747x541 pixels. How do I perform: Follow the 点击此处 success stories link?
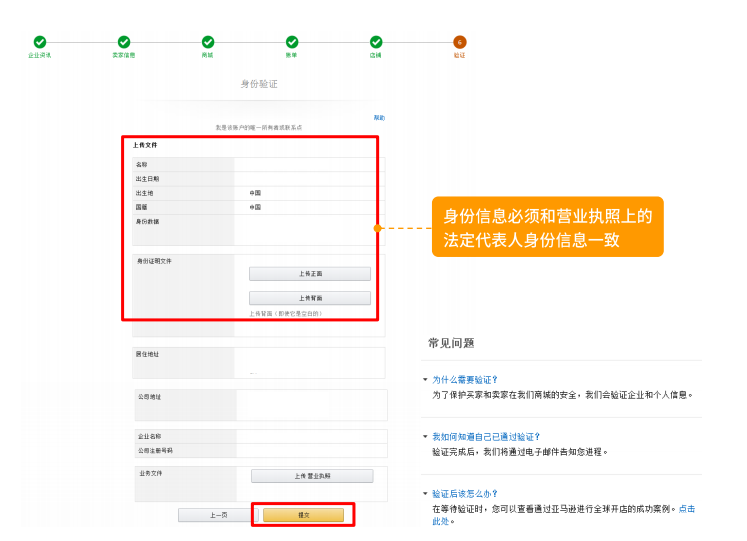686,509
